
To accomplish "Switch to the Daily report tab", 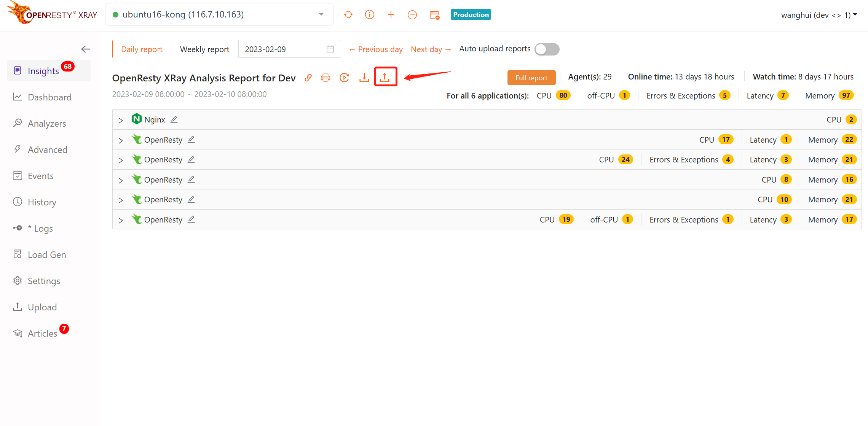I will (x=142, y=49).
